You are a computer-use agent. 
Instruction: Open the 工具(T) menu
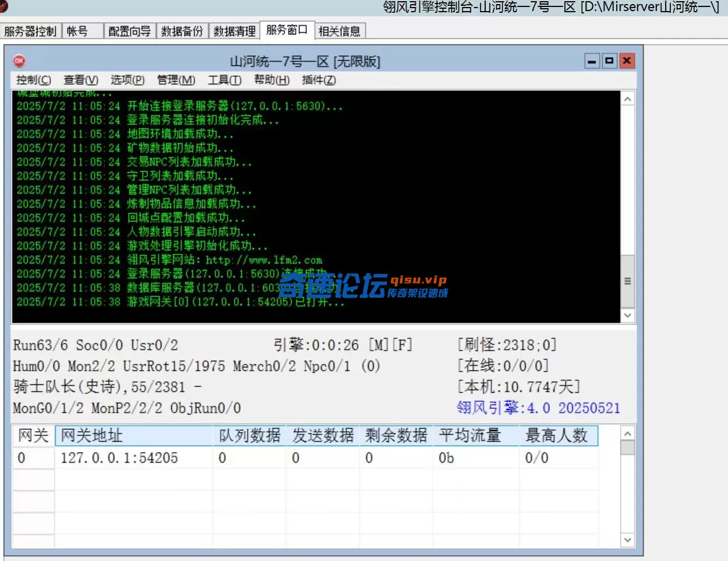(224, 80)
